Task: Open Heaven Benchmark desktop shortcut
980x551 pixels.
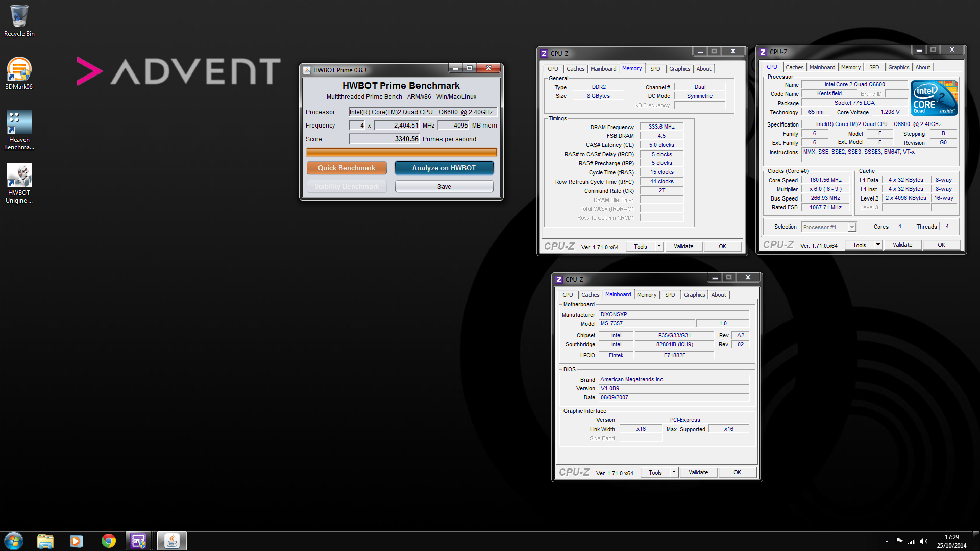Action: (19, 130)
